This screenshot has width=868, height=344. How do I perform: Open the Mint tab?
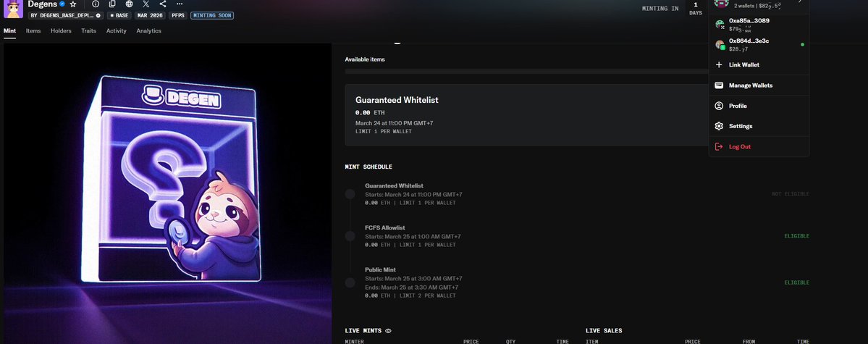pos(9,31)
